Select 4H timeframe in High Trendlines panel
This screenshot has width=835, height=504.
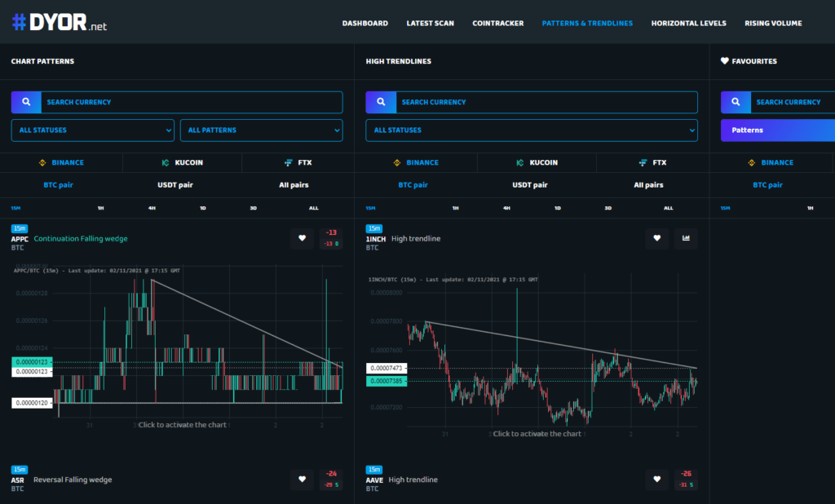pos(506,208)
